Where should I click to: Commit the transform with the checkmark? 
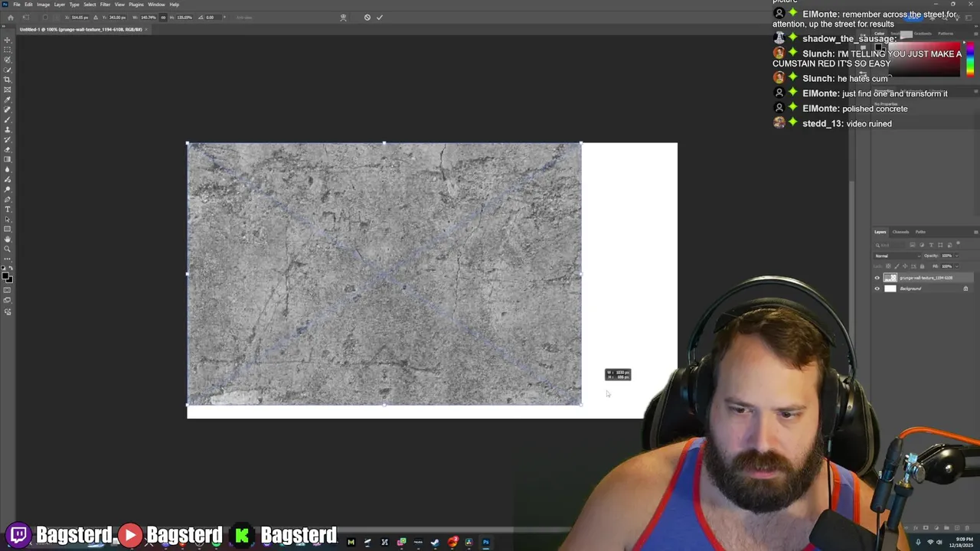coord(380,18)
